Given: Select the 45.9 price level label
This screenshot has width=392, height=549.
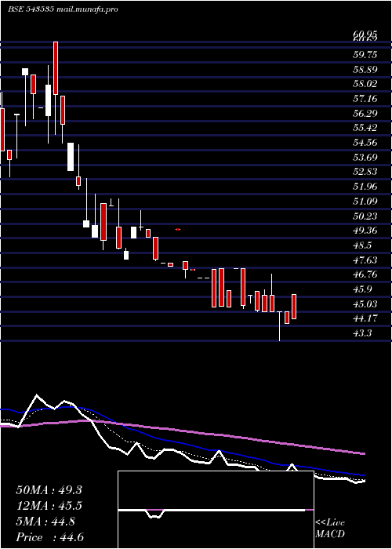Looking at the screenshot, I should click(x=362, y=289).
